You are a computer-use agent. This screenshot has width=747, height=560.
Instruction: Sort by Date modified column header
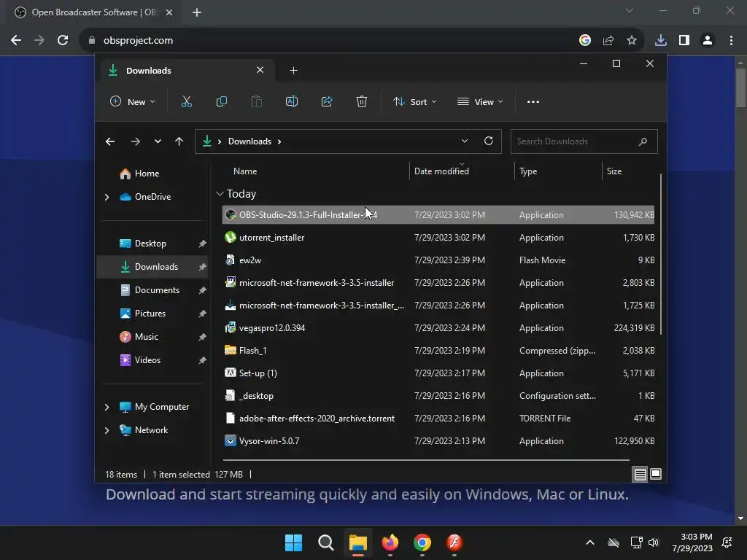click(441, 171)
